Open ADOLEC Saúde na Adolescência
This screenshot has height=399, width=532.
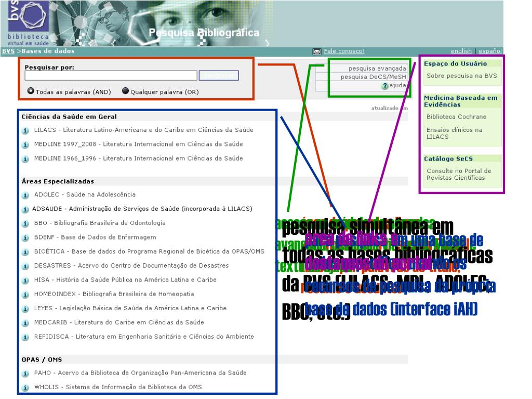pos(85,195)
